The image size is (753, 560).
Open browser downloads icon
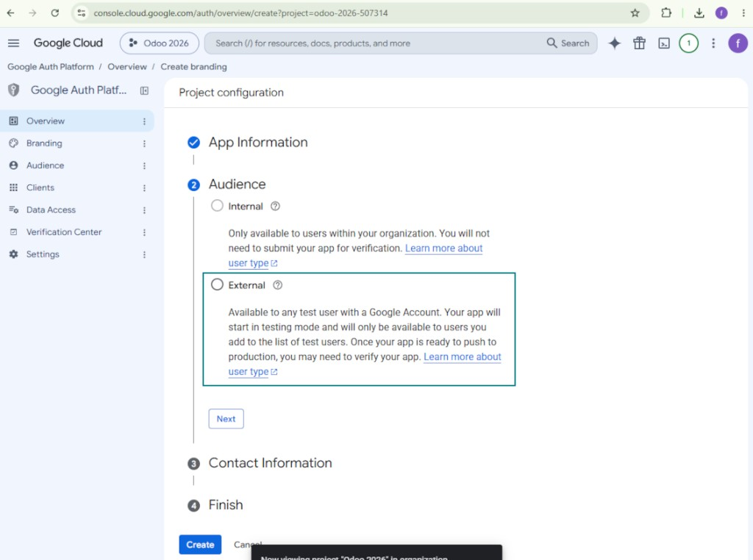699,13
